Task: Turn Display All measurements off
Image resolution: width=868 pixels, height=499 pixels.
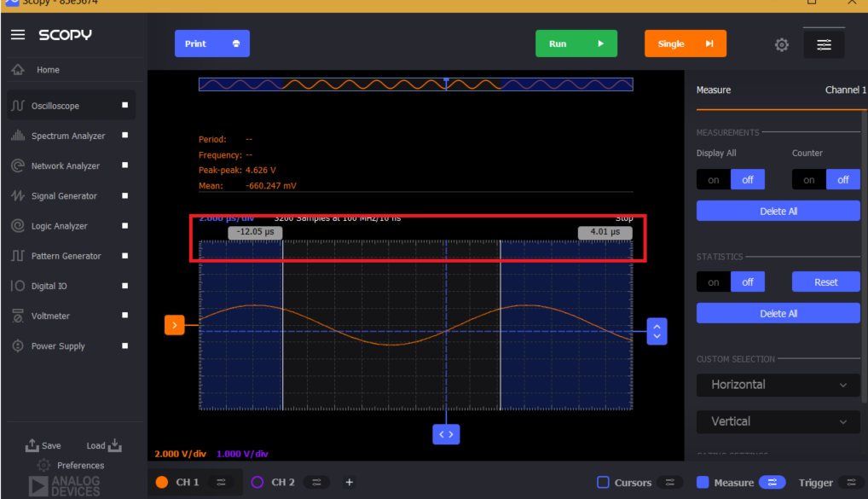Action: [x=747, y=179]
